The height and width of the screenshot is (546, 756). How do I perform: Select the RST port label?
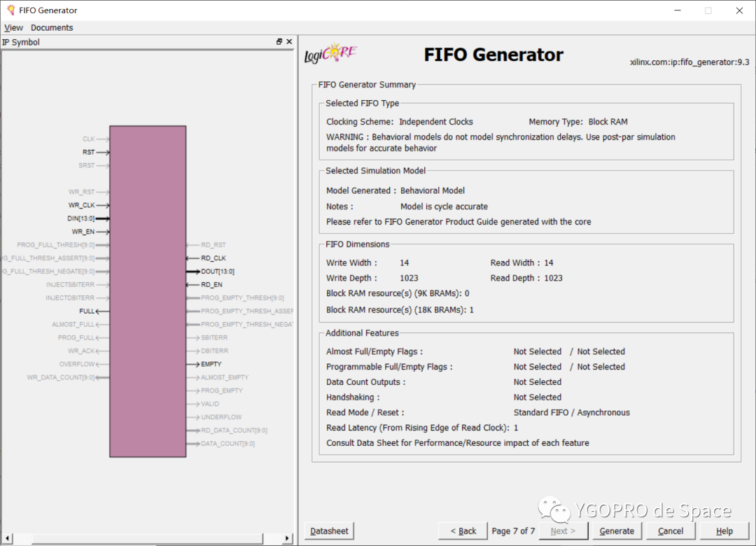pos(88,152)
